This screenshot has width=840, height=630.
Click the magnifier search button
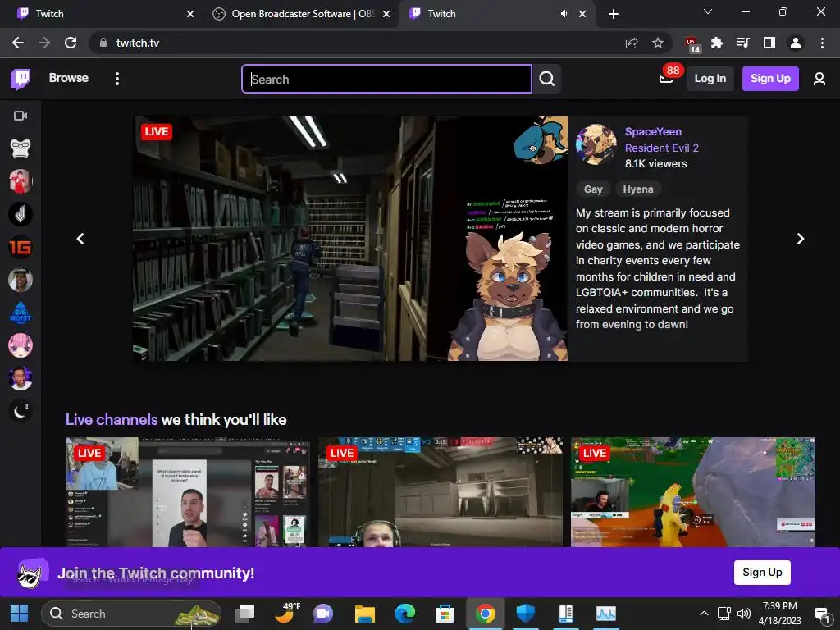click(546, 80)
